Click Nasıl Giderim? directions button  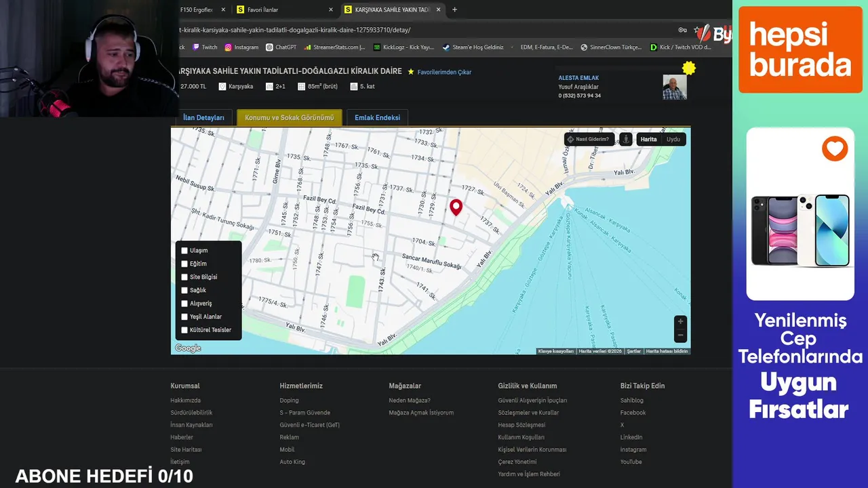pyautogui.click(x=589, y=139)
